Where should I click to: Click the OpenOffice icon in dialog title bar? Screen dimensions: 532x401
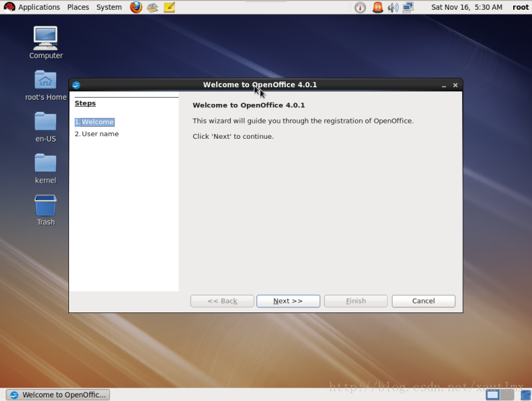(76, 85)
